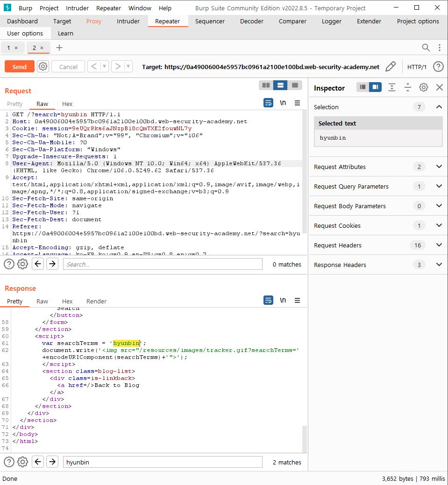Switch to the Extender tab
The width and height of the screenshot is (448, 485).
coord(369,21)
